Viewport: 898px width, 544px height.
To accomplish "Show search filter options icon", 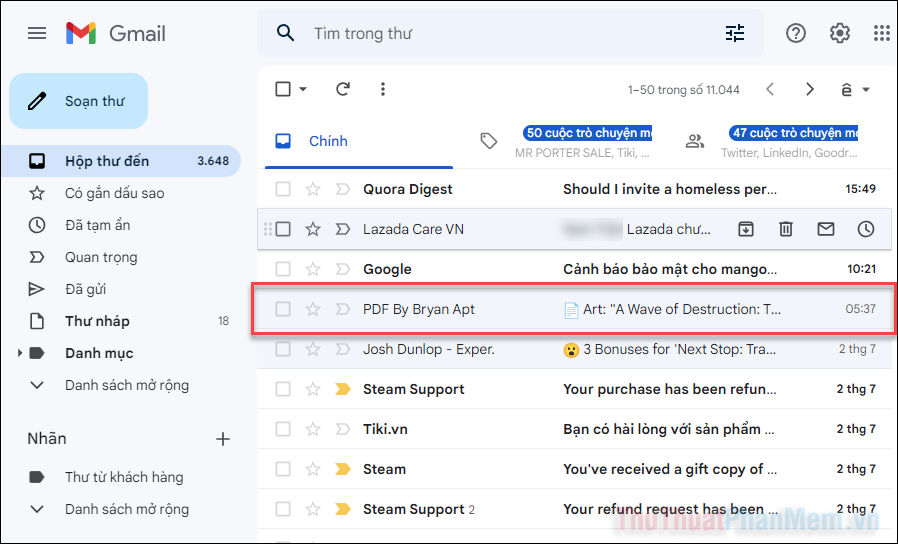I will (735, 33).
